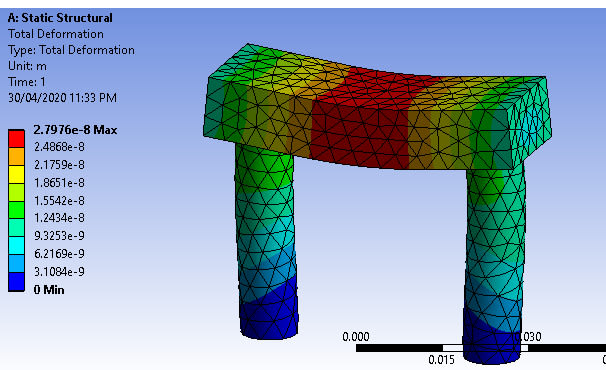This screenshot has height=370, width=606.
Task: Select the orange legend color band
Action: coord(16,156)
